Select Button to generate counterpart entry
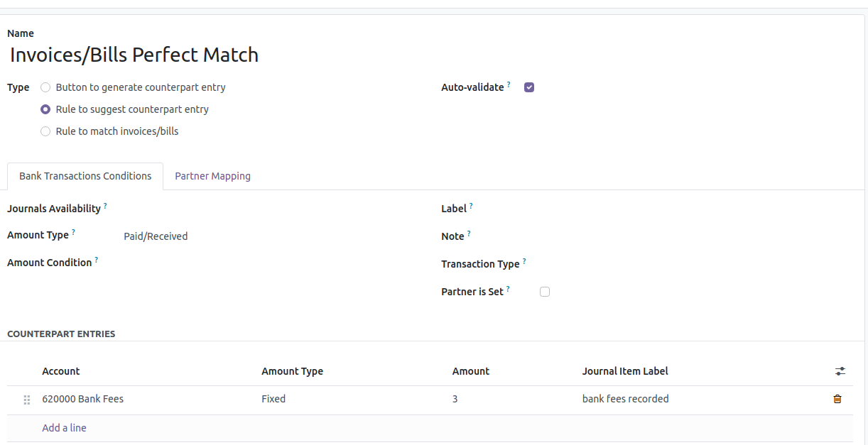The image size is (868, 445). [x=45, y=87]
